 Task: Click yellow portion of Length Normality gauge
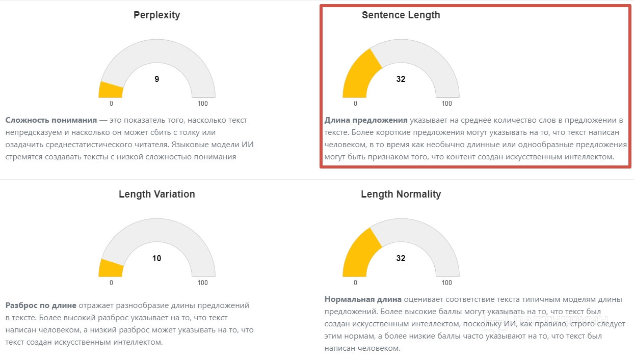click(360, 253)
